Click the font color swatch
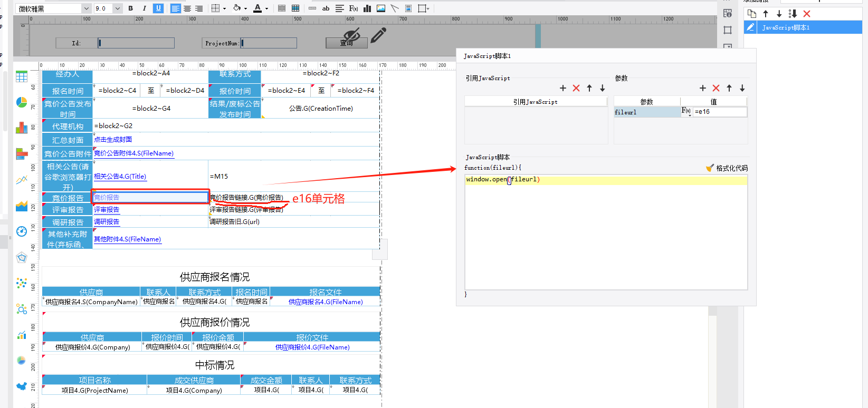This screenshot has width=868, height=408. 257,8
